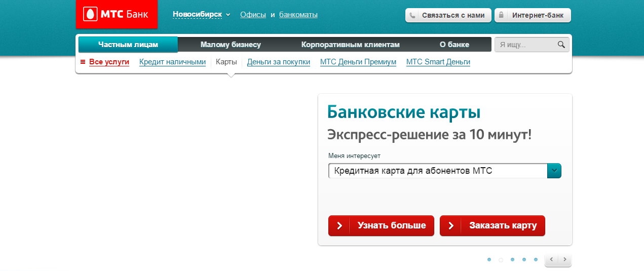Click the Кредитная карта для абонентов МТС combo box
The width and height of the screenshot is (644, 271).
click(445, 171)
